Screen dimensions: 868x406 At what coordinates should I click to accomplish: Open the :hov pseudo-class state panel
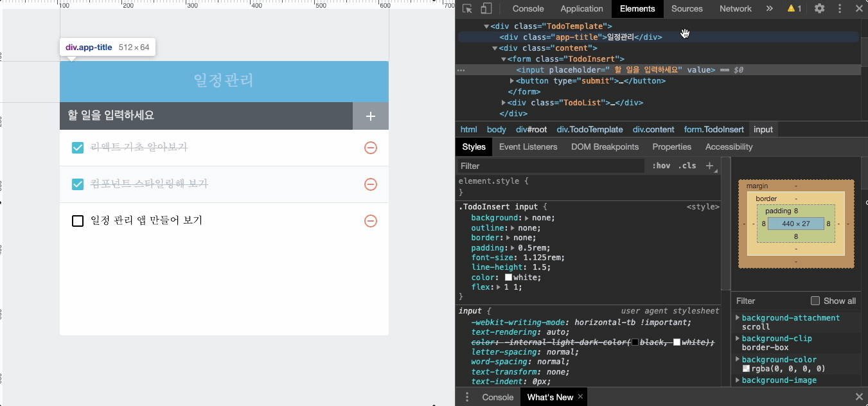click(x=661, y=165)
